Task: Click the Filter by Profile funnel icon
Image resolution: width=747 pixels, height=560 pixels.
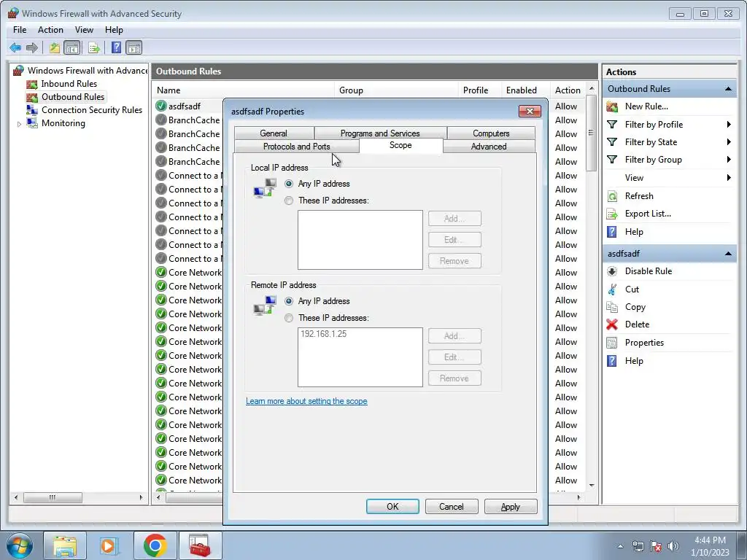Action: (x=612, y=124)
